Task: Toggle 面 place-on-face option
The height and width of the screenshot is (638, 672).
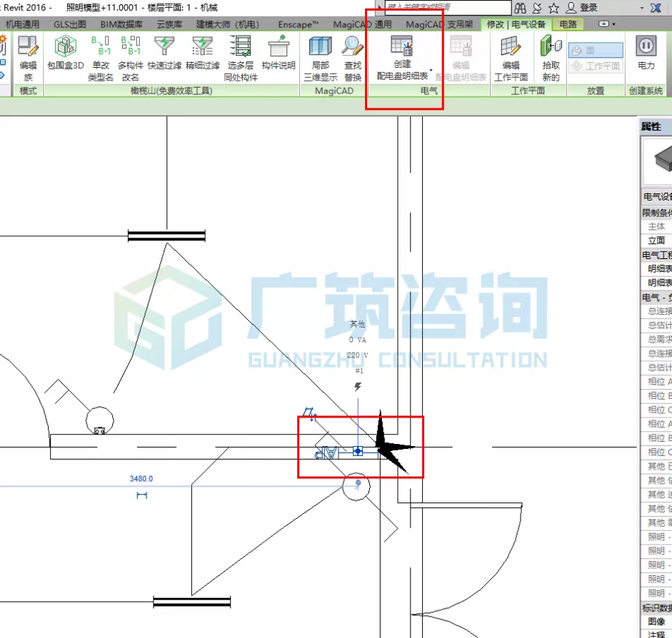Action: pos(596,50)
